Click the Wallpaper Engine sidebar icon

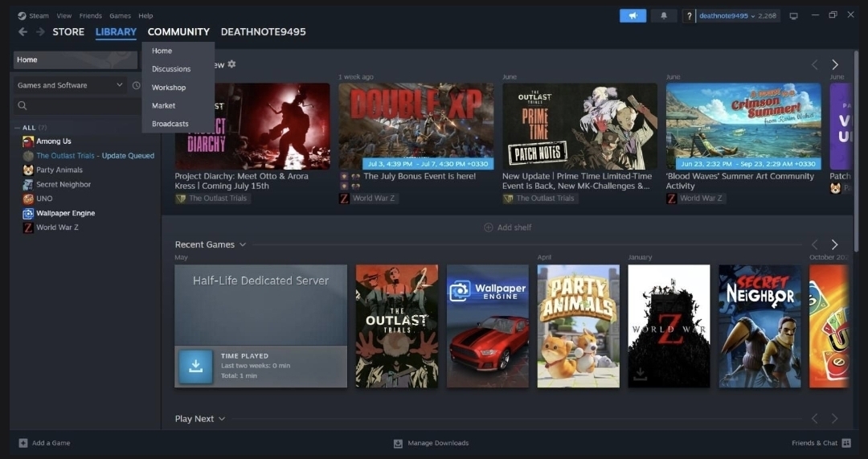click(27, 213)
